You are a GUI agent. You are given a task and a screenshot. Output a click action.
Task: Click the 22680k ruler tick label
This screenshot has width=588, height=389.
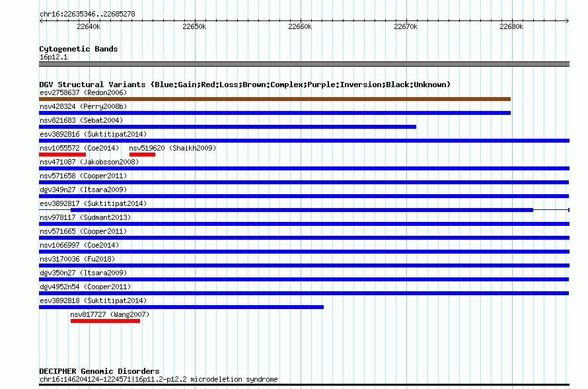pos(511,26)
